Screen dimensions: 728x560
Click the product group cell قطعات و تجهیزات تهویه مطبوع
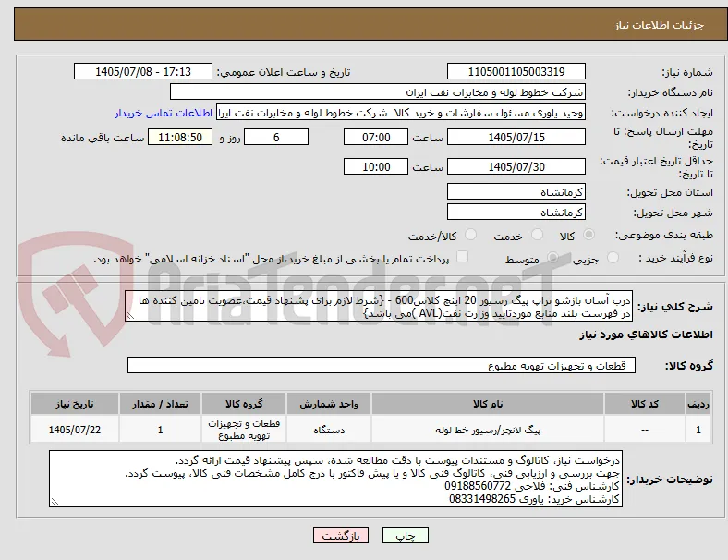[244, 430]
